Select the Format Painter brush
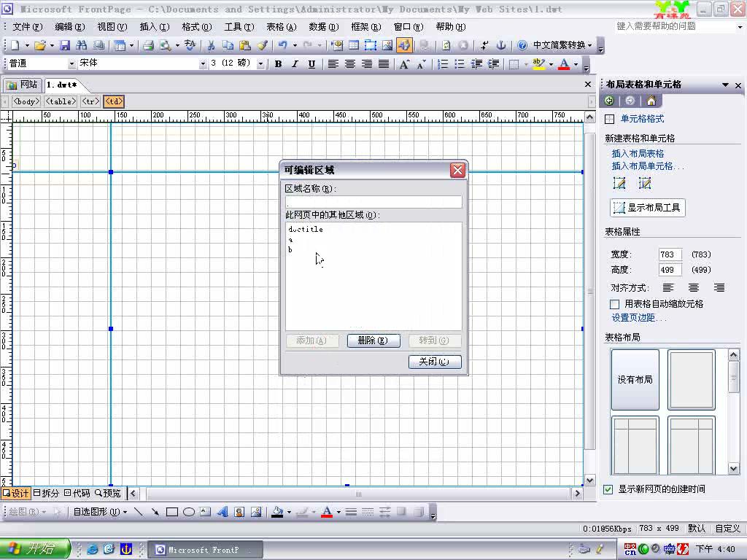 coord(262,45)
